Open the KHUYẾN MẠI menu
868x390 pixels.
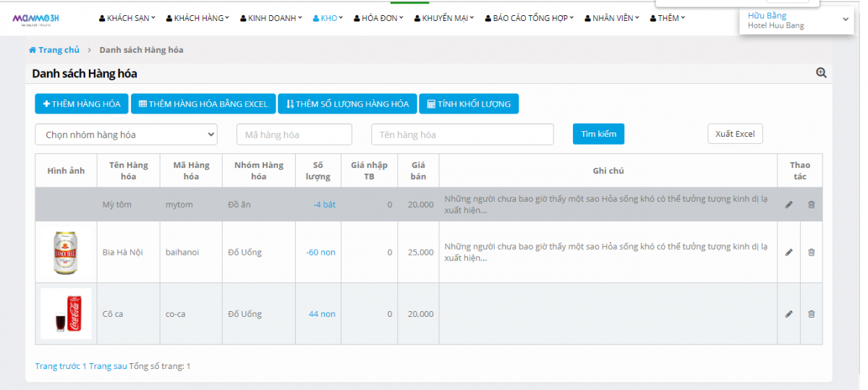443,18
